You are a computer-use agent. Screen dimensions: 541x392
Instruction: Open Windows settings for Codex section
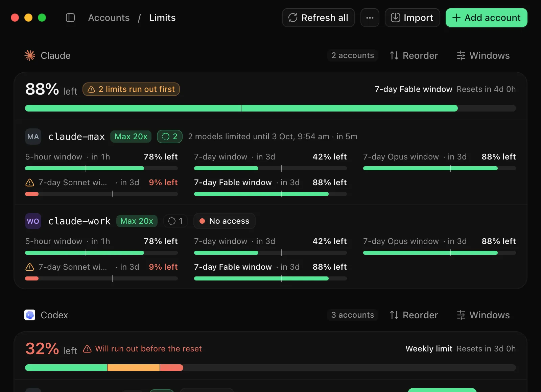pos(483,315)
